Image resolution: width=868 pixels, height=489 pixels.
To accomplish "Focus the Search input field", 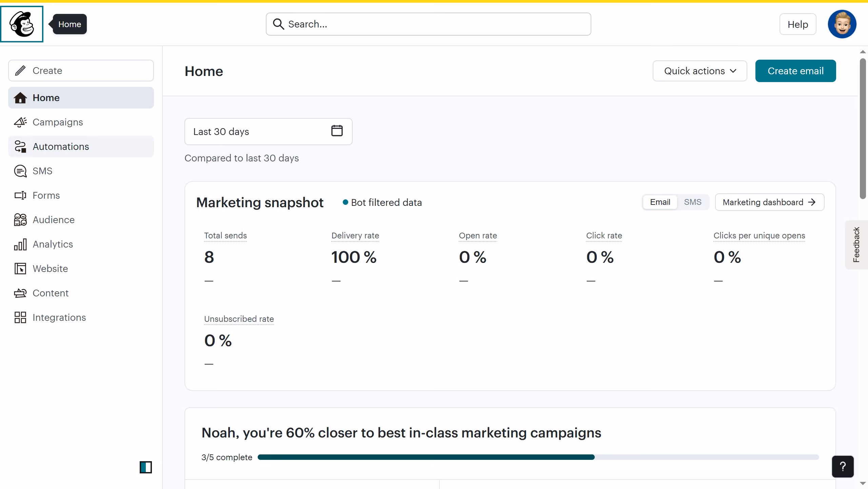I will (x=429, y=24).
